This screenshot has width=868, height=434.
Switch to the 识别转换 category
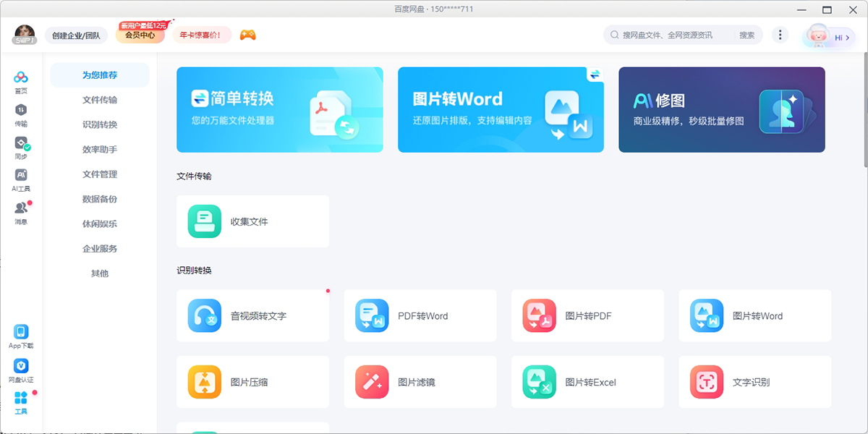(x=100, y=124)
